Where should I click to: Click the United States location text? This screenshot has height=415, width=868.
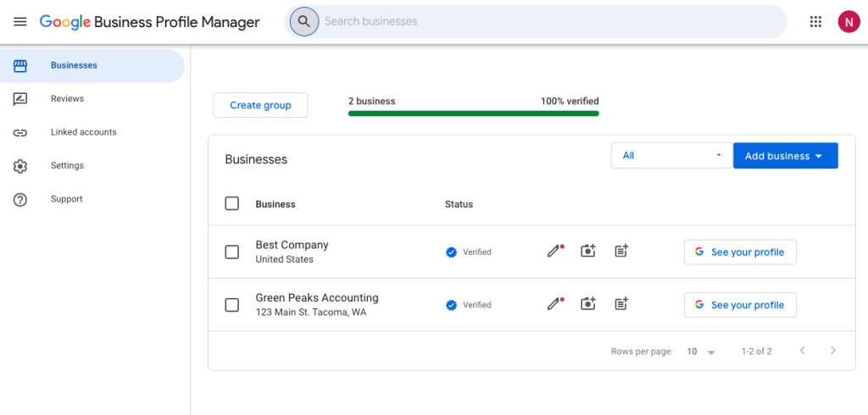click(285, 259)
